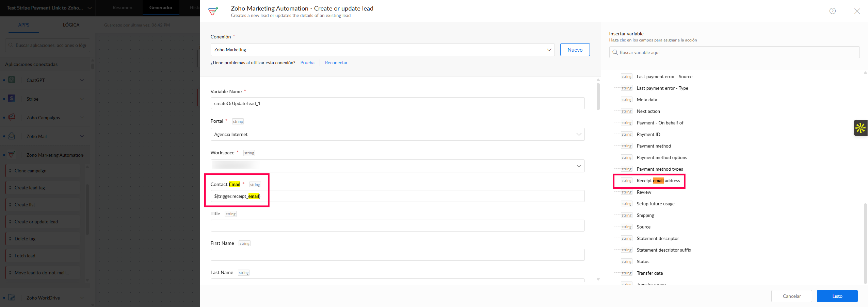Click the Reconectar link
Image resolution: width=868 pixels, height=307 pixels.
click(336, 63)
